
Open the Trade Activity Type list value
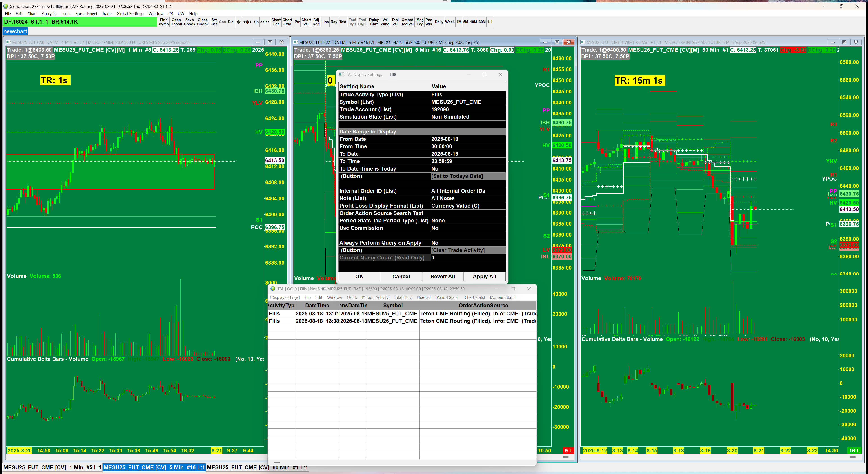(468, 95)
